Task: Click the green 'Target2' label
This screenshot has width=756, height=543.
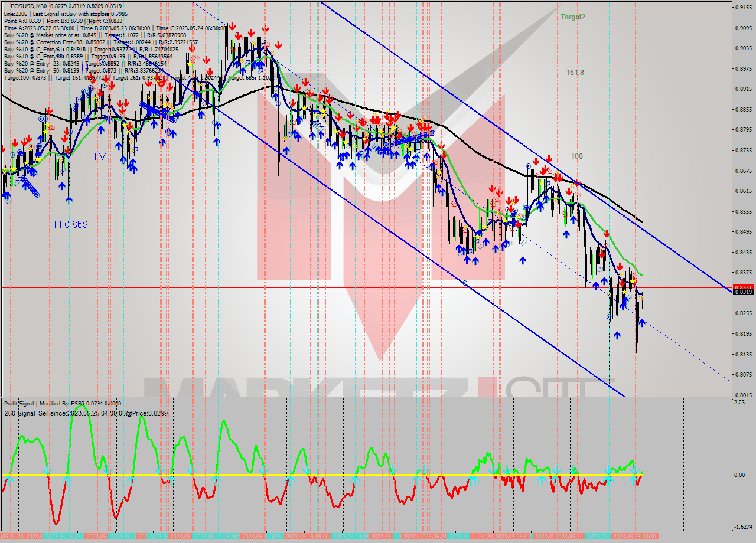Action: [573, 17]
